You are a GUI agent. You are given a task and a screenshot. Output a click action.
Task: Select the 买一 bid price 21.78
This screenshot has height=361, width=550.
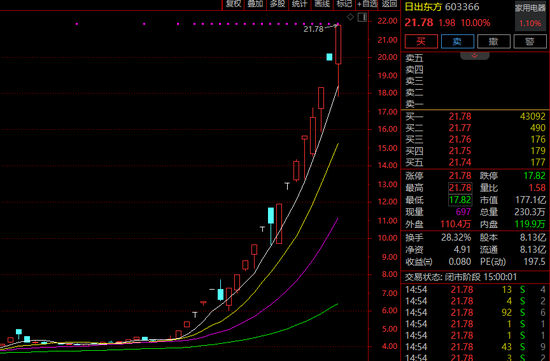(x=460, y=116)
